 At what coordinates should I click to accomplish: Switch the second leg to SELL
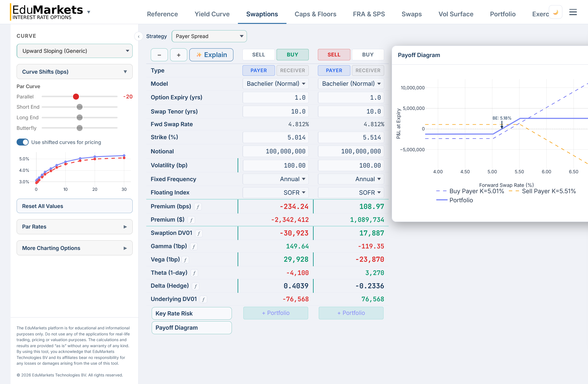point(334,55)
